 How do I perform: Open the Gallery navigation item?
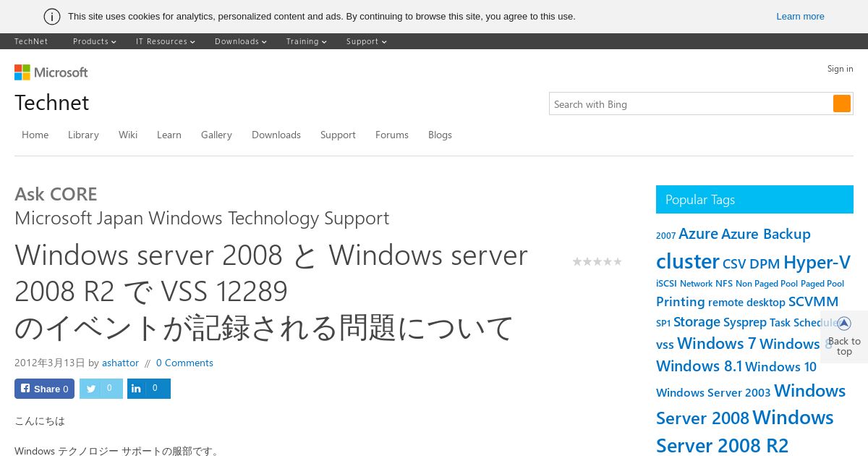[216, 135]
